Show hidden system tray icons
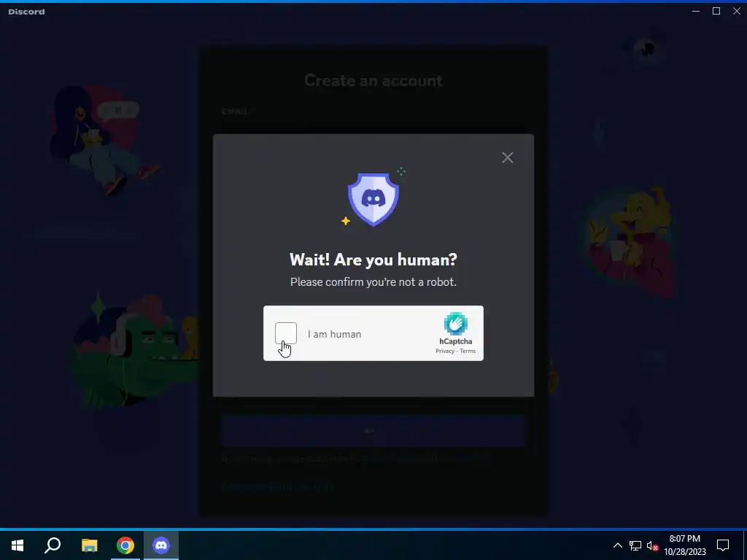 pyautogui.click(x=617, y=545)
